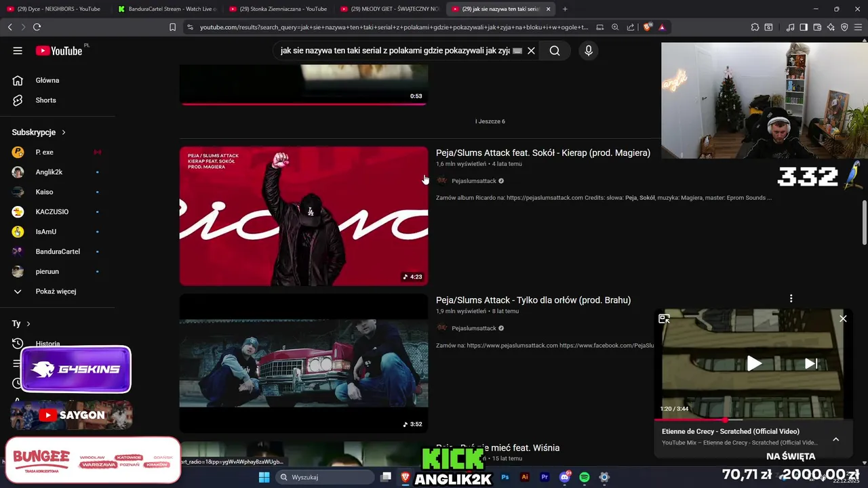Open the browser extensions puzzle icon
This screenshot has height=488, width=868.
pos(755,27)
